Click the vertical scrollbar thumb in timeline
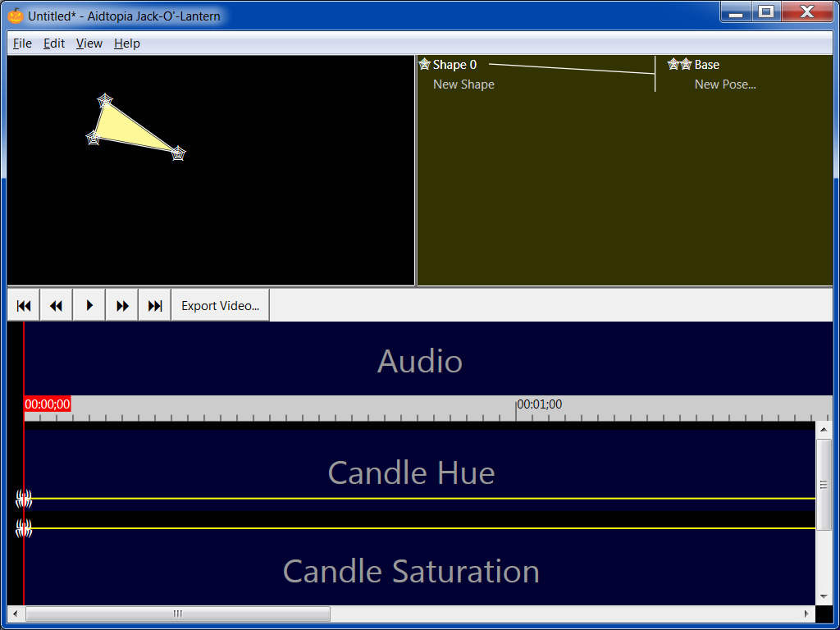The height and width of the screenshot is (630, 840). [x=824, y=484]
